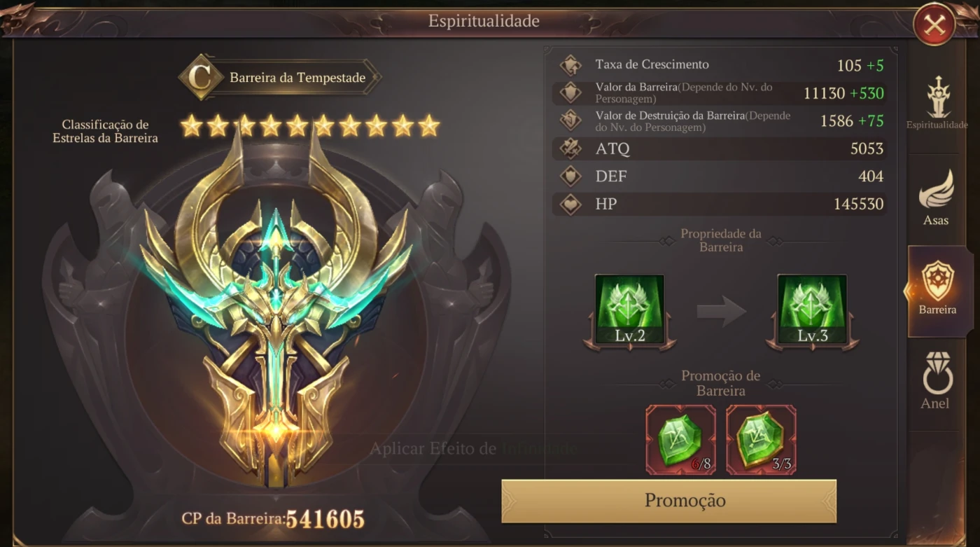The height and width of the screenshot is (547, 980).
Task: Click the Taxa de Crescimento icon
Action: point(570,65)
